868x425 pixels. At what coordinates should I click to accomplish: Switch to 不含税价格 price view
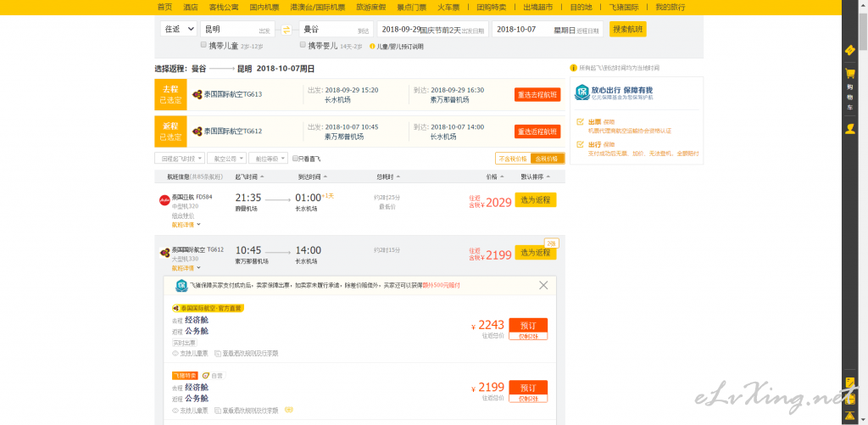pyautogui.click(x=513, y=159)
